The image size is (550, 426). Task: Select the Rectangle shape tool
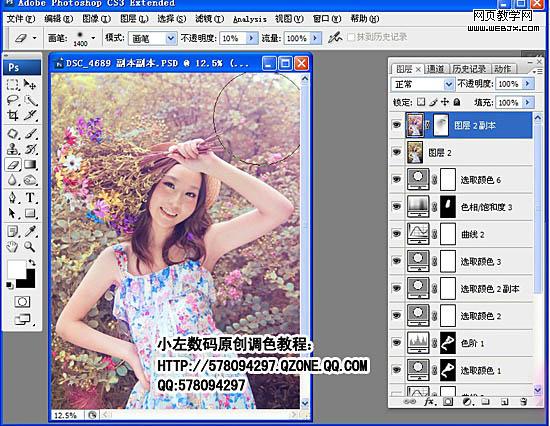tap(30, 213)
